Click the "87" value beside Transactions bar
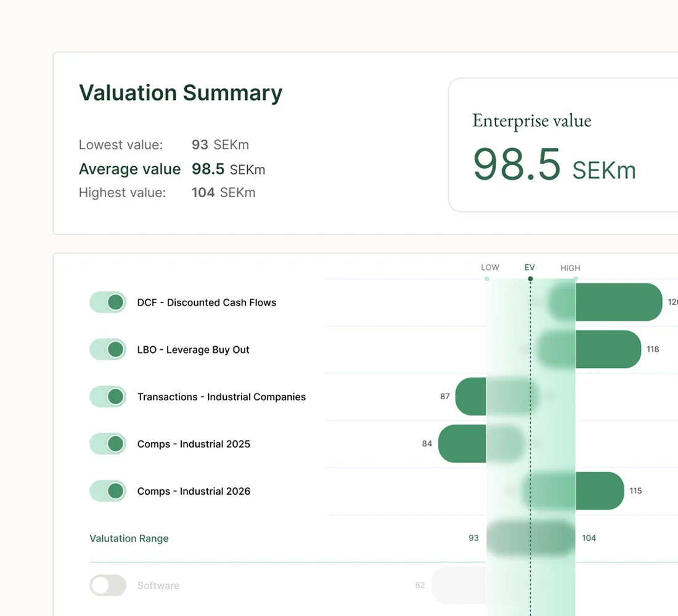The image size is (678, 616). click(445, 397)
